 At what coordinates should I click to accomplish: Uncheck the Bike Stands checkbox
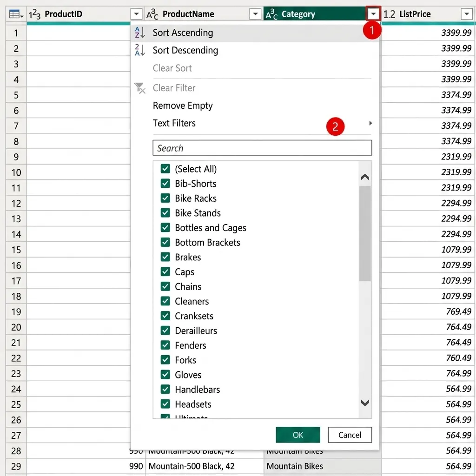click(165, 213)
